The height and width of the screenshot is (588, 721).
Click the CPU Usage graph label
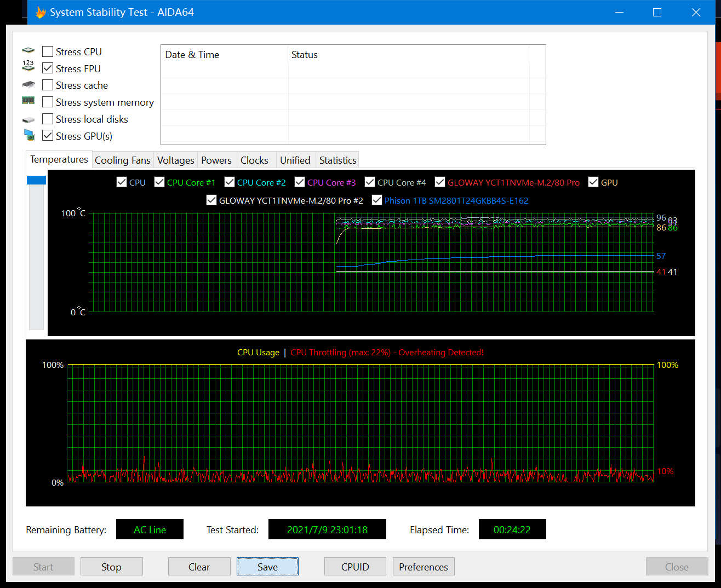258,353
